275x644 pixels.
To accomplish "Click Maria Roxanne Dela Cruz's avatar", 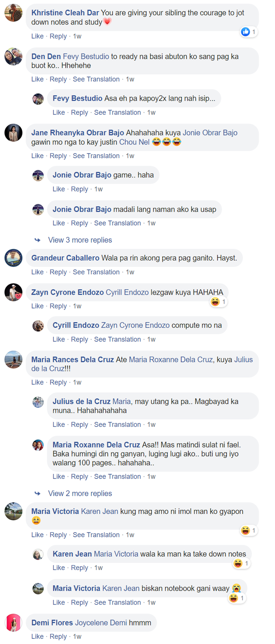I will click(x=38, y=445).
